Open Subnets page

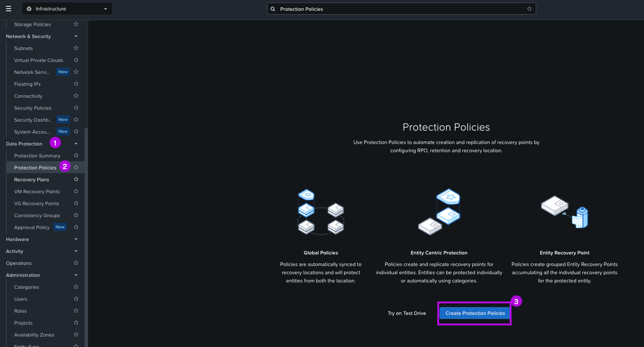click(x=24, y=48)
